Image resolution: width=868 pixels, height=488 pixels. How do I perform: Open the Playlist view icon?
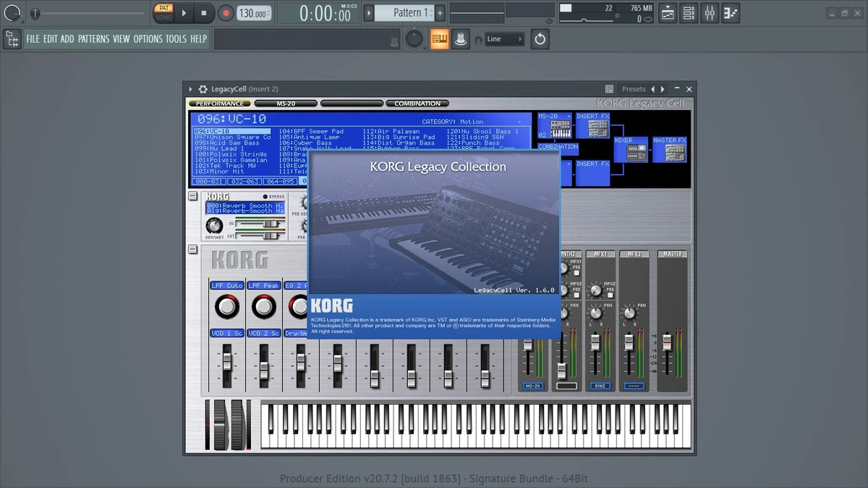[668, 12]
